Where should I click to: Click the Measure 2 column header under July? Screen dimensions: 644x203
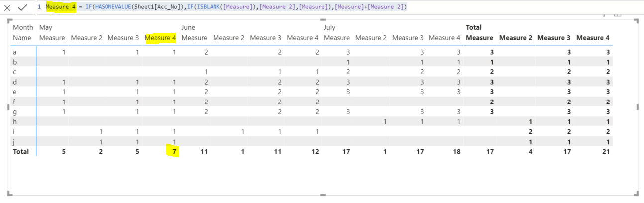tap(371, 38)
